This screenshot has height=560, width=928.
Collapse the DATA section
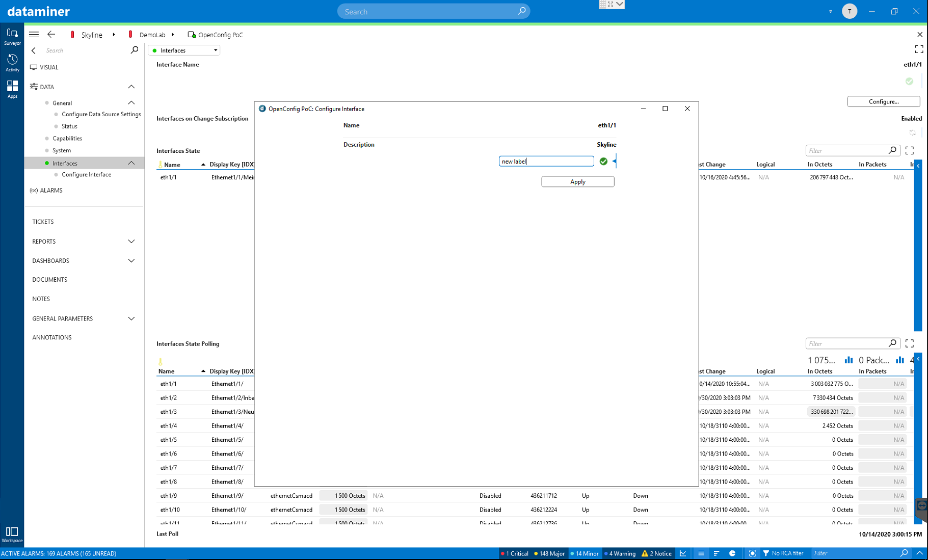(x=131, y=87)
